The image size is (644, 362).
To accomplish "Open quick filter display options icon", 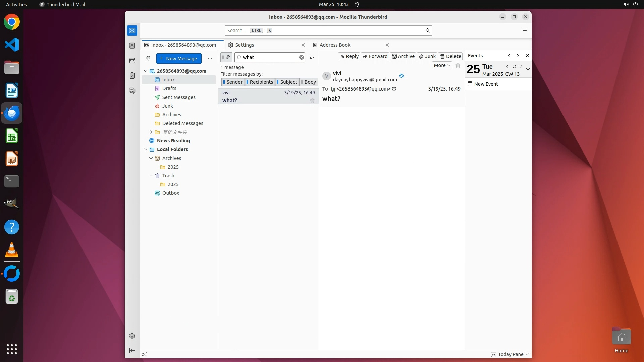I will click(312, 57).
